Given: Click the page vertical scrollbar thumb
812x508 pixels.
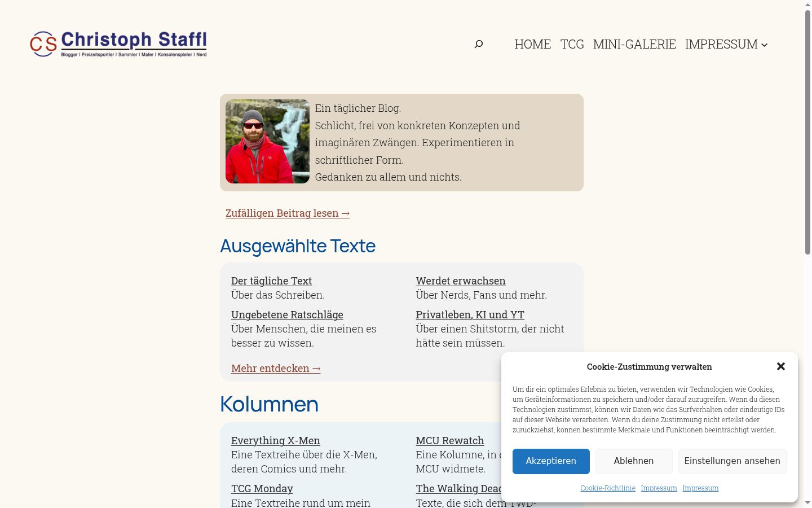Looking at the screenshot, I should click(x=807, y=132).
